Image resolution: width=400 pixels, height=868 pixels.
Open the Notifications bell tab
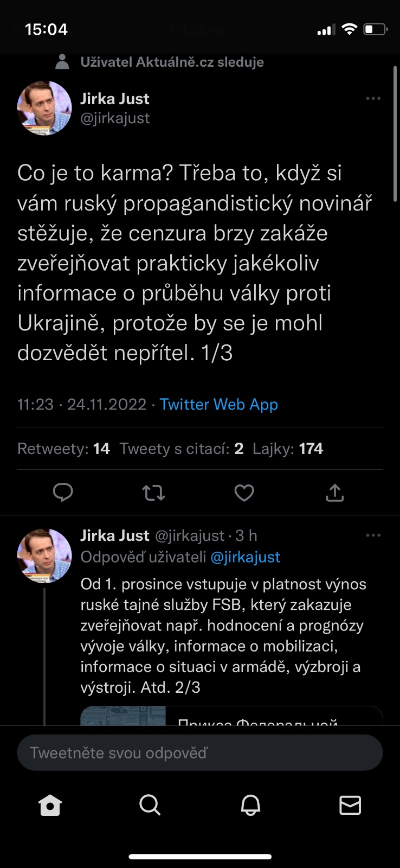(250, 805)
